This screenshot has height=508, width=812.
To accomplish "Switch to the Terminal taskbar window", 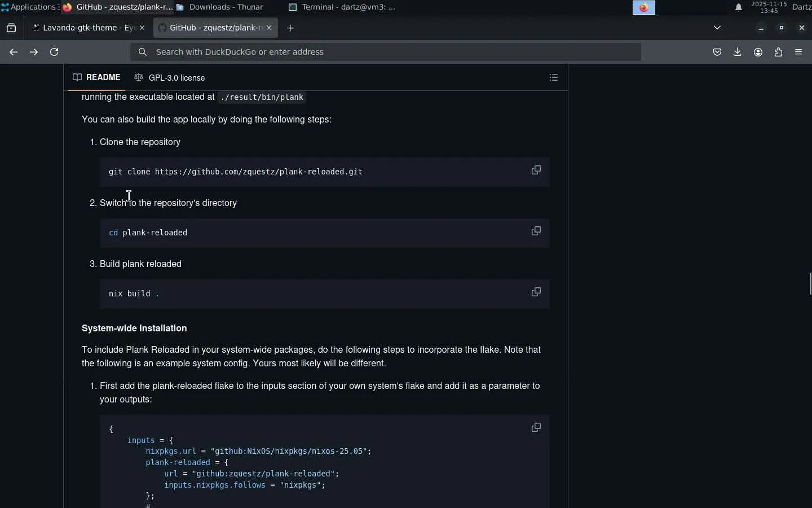I will 343,7.
